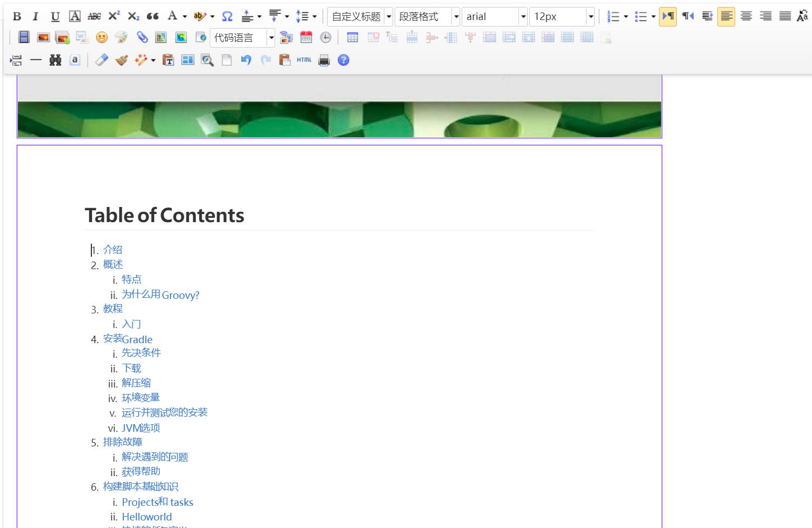Click the 为什么用Groovy? link
Viewport: 812px width, 528px height.
(x=161, y=295)
